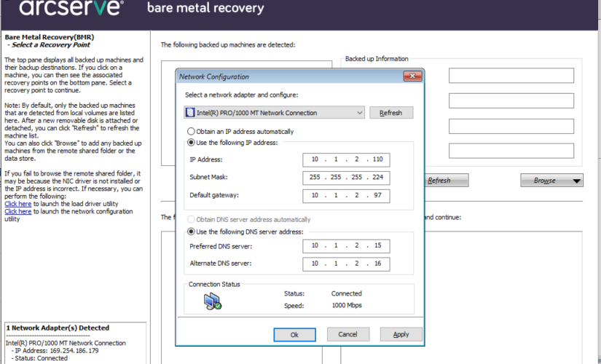This screenshot has width=601, height=364.
Task: Click the bare metal recovery header title
Action: coord(205,8)
